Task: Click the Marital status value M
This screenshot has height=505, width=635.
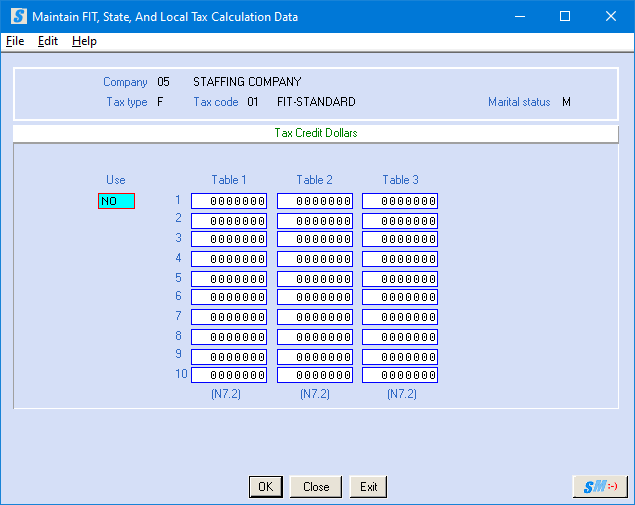Action: click(x=566, y=102)
